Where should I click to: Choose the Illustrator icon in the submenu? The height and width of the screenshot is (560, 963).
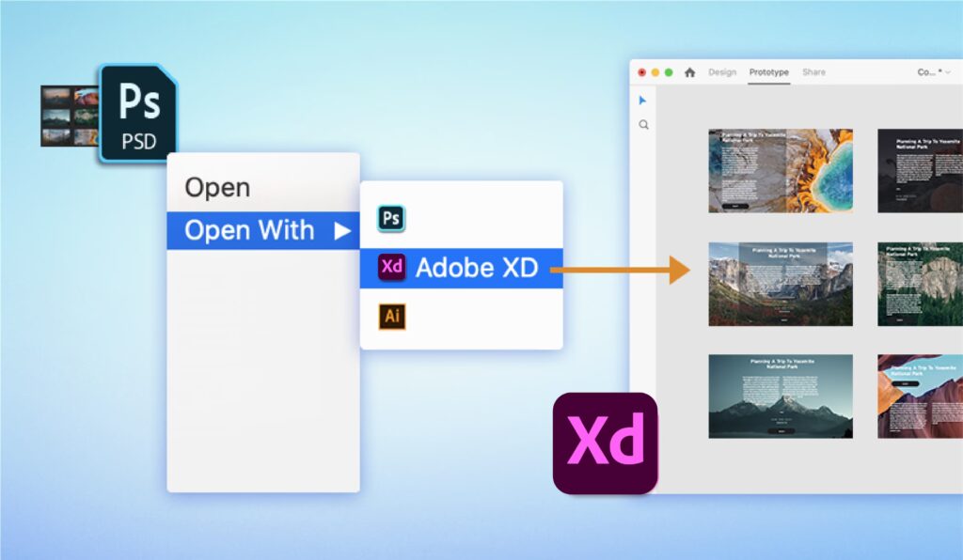(x=391, y=317)
